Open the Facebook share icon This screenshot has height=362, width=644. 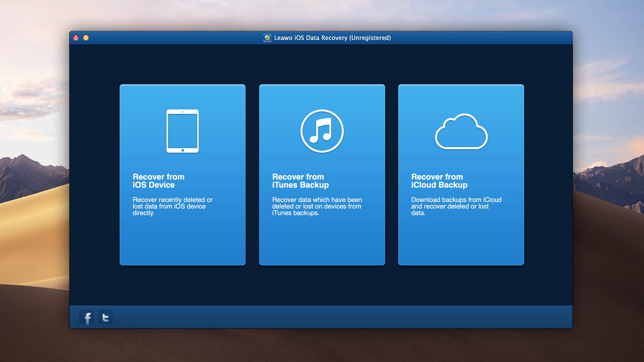(x=87, y=318)
